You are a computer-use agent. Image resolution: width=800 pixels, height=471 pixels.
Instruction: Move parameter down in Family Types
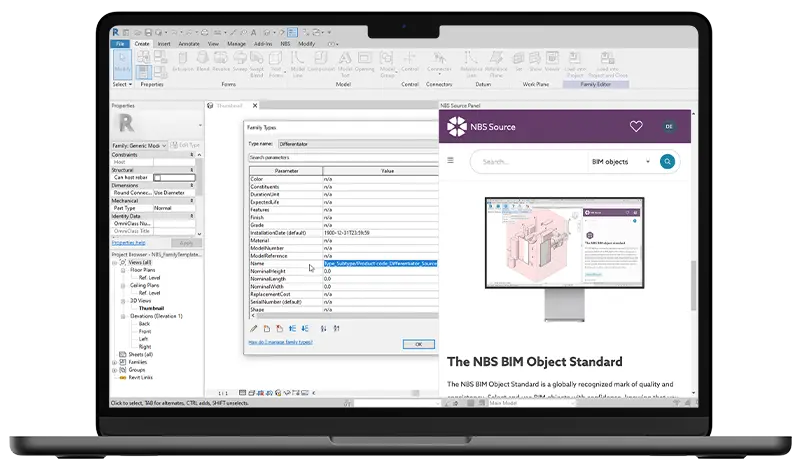[305, 329]
